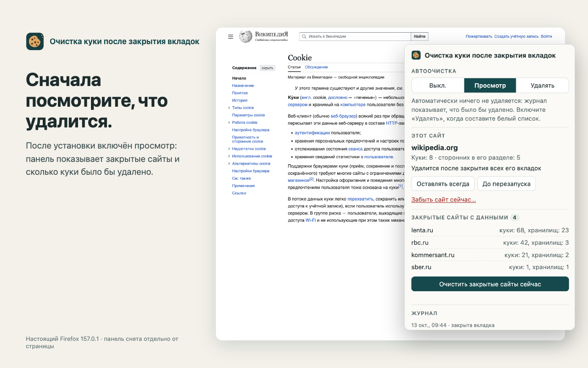The image size is (588, 368).
Task: Go to История in the contents
Action: (x=240, y=100)
